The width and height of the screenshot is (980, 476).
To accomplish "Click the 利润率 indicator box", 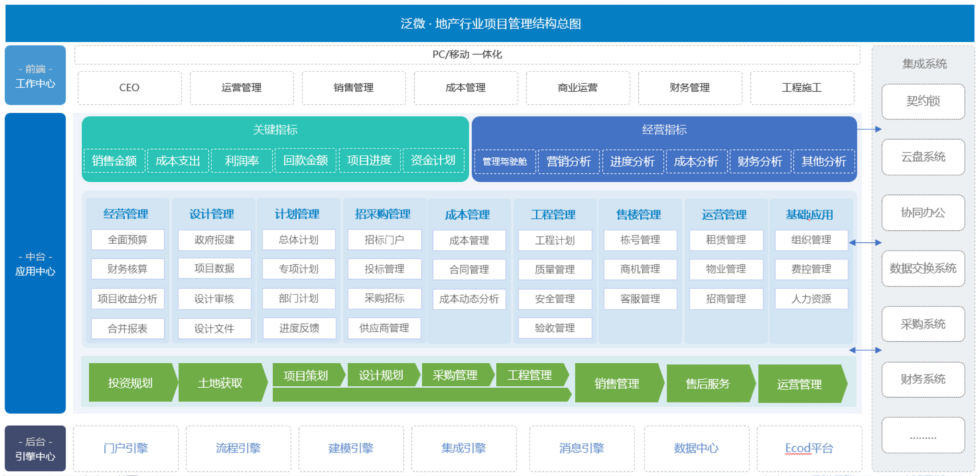I will pos(241,161).
